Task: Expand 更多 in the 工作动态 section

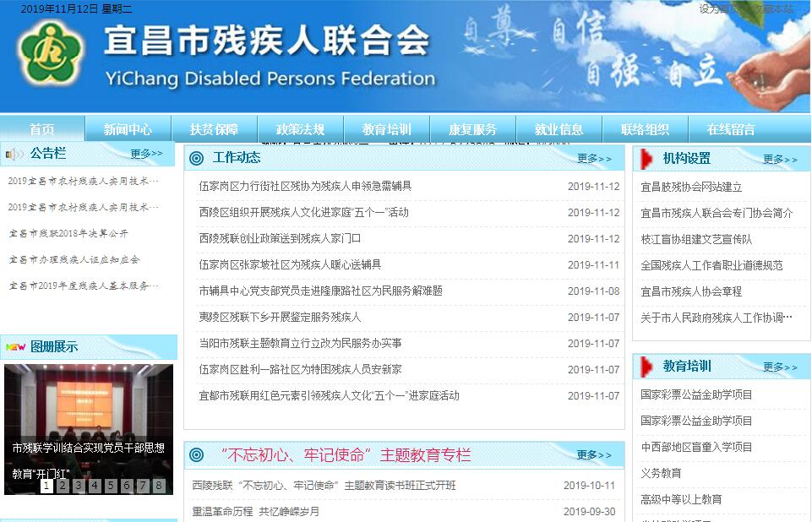Action: (x=594, y=158)
